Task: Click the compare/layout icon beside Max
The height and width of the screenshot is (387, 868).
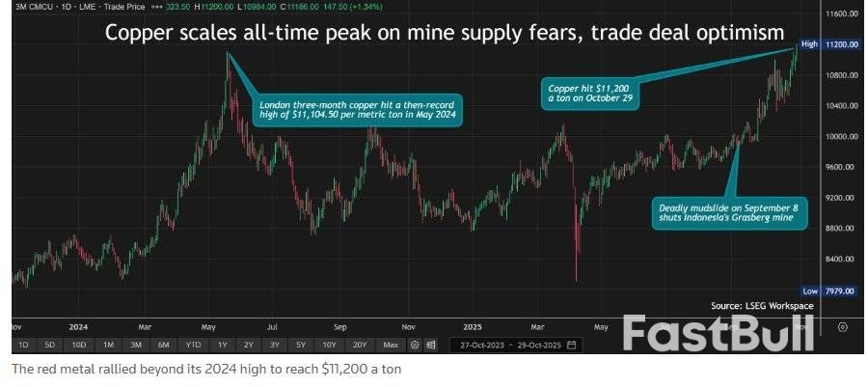Action: pos(430,345)
